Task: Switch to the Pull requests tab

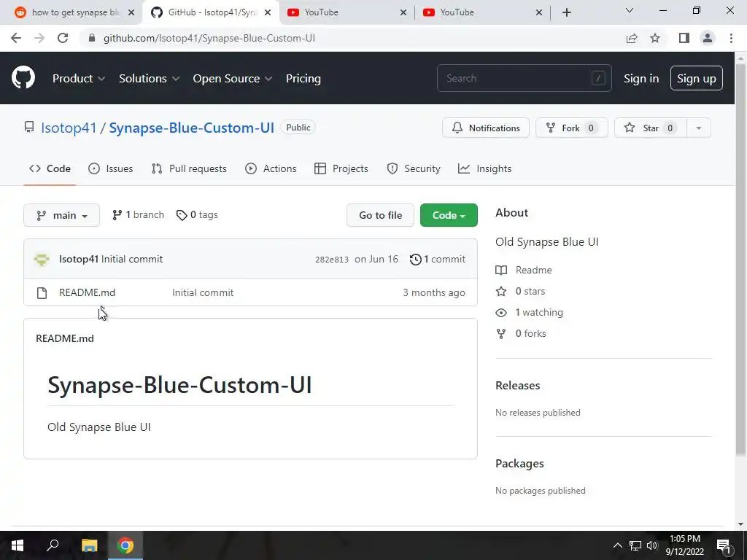Action: [189, 168]
